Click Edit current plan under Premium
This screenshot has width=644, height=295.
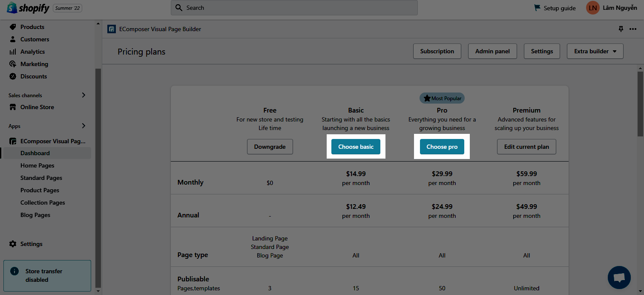click(526, 147)
